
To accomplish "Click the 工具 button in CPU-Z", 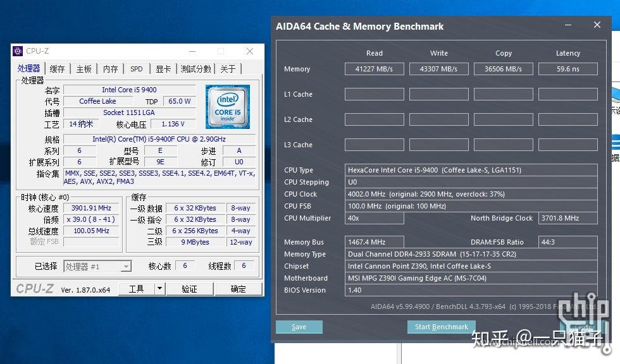I will 137,289.
